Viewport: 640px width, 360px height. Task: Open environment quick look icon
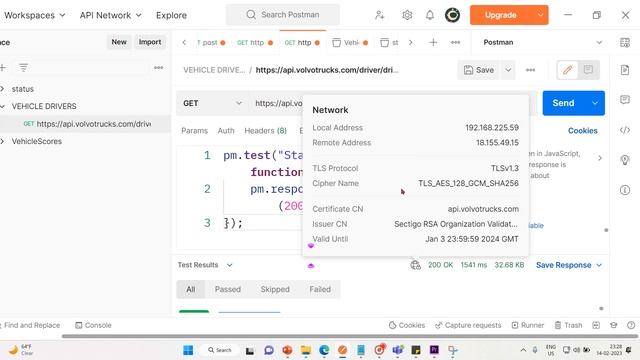(x=624, y=42)
